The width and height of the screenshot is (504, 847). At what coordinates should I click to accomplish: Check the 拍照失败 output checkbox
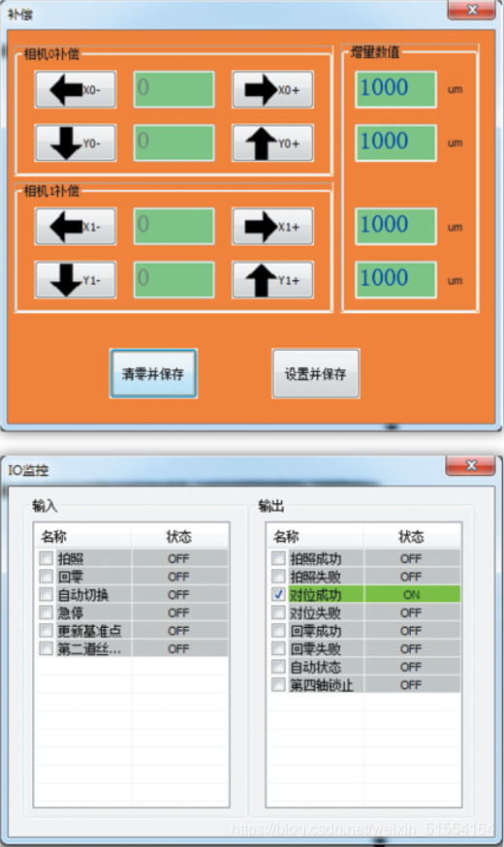(279, 576)
